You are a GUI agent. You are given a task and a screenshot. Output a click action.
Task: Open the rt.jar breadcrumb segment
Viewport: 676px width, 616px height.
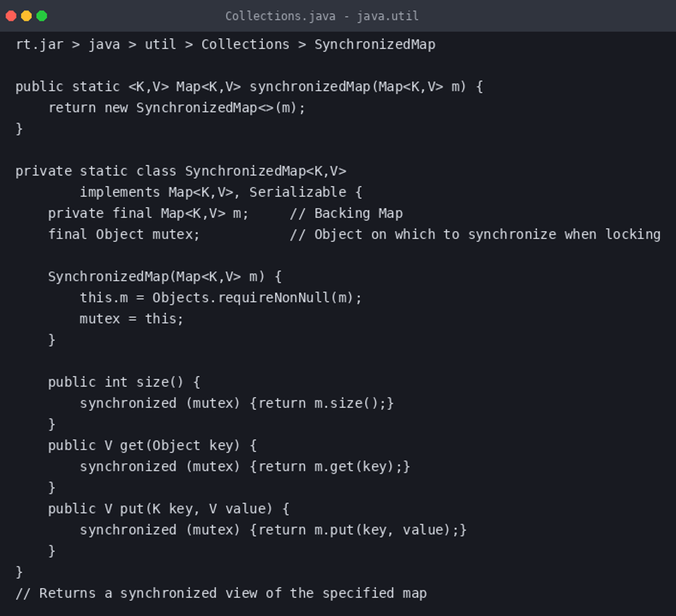[x=39, y=45]
